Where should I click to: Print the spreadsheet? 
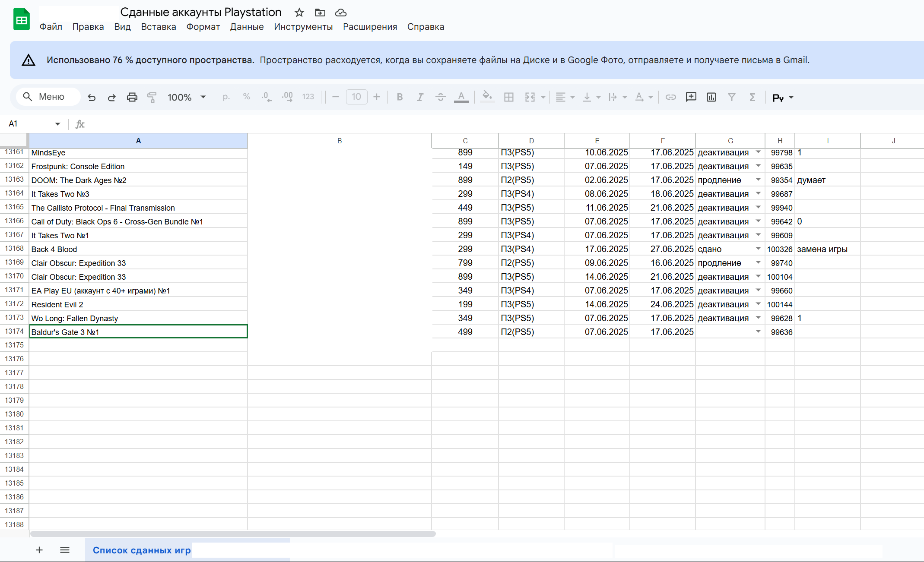[x=132, y=97]
